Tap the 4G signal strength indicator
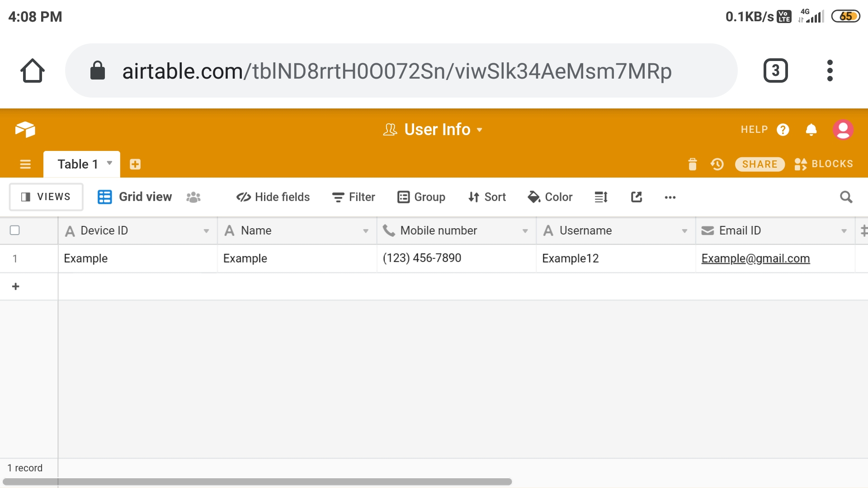Screen dimensions: 868x488 click(811, 16)
